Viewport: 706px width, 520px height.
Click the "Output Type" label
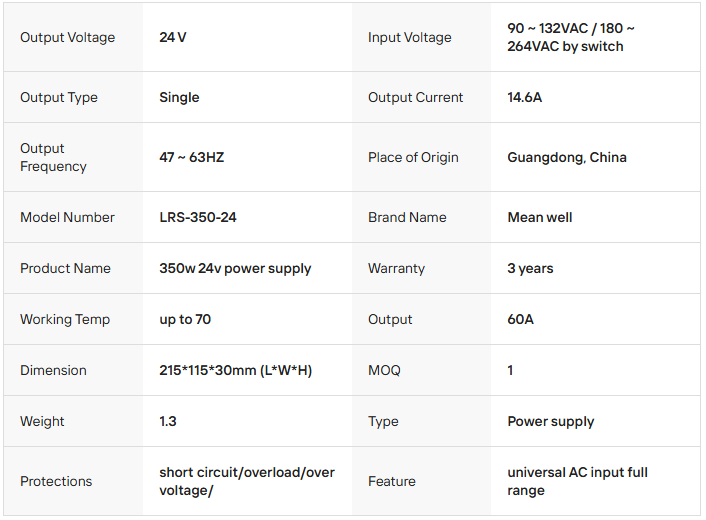[x=59, y=98]
